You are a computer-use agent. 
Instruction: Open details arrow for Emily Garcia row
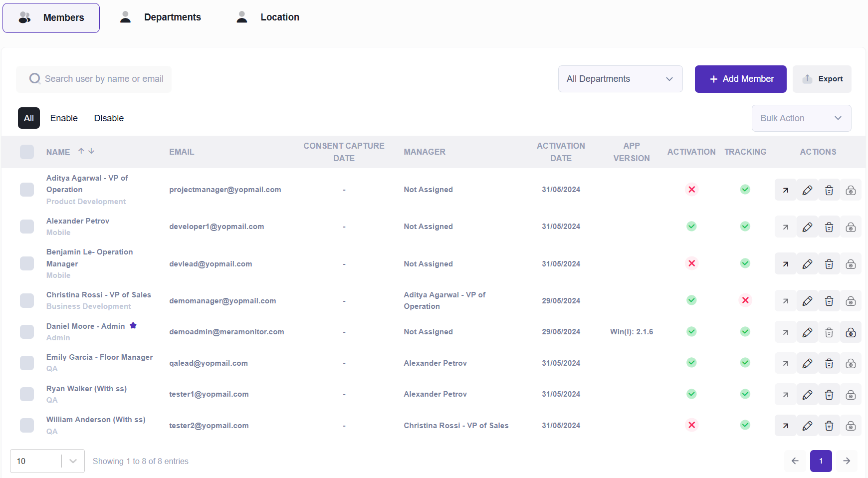(x=785, y=363)
